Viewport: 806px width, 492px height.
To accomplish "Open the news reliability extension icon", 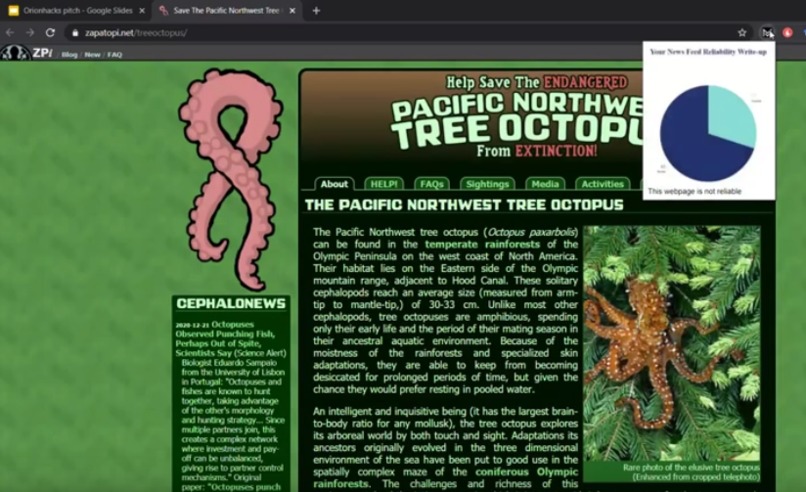I will [x=767, y=32].
